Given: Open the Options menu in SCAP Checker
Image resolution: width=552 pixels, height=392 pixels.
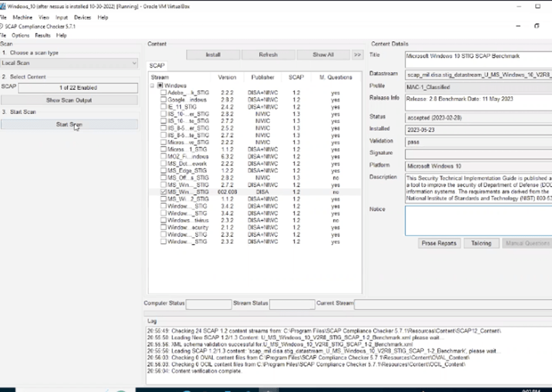Looking at the screenshot, I should (20, 35).
